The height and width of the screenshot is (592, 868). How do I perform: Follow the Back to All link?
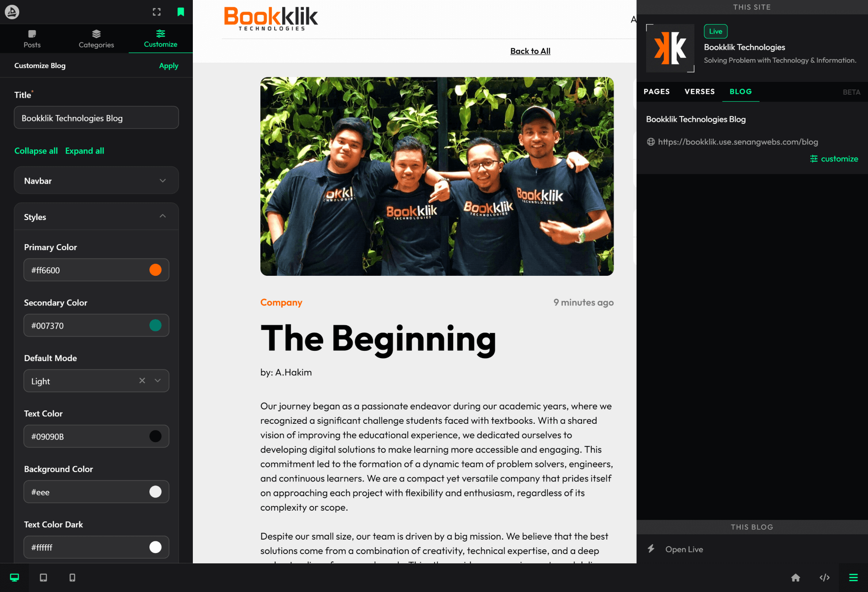click(x=530, y=51)
